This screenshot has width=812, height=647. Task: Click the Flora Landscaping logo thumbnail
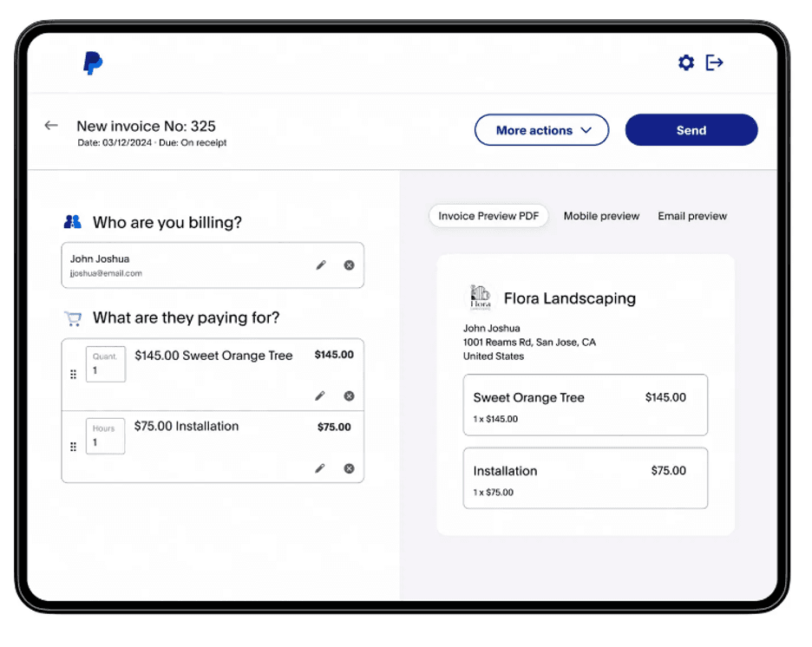coord(480,297)
